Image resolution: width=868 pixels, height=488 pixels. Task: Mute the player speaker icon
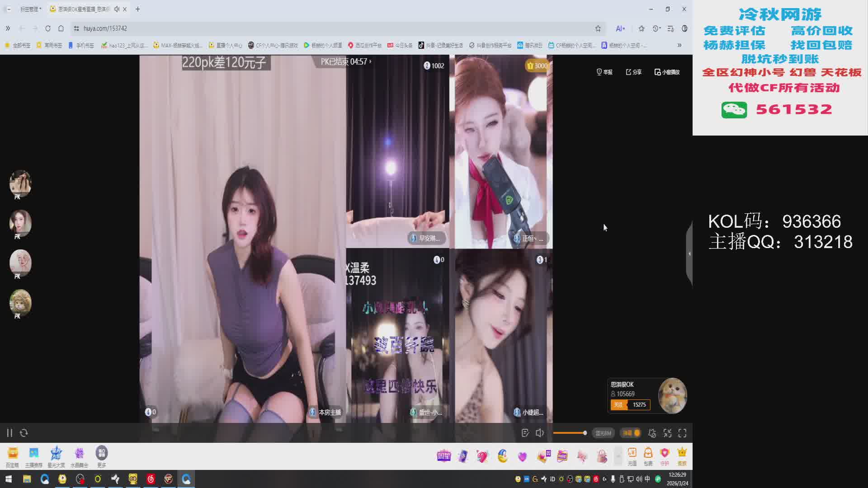pos(540,433)
